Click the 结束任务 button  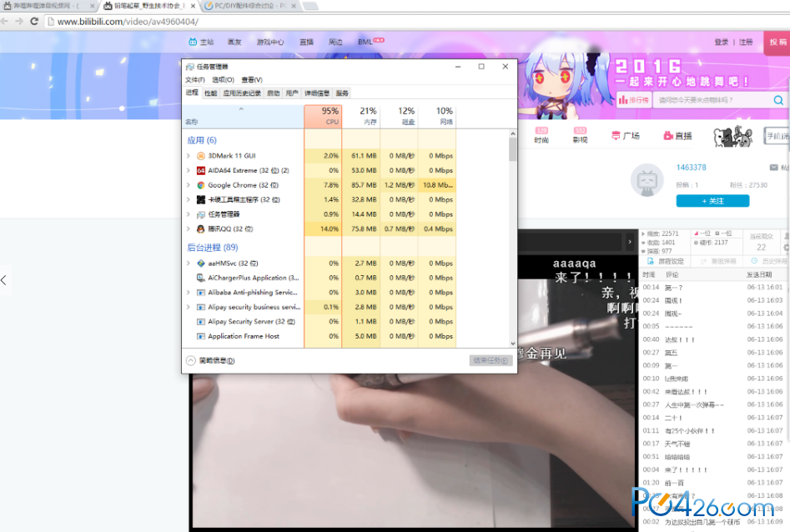point(491,360)
